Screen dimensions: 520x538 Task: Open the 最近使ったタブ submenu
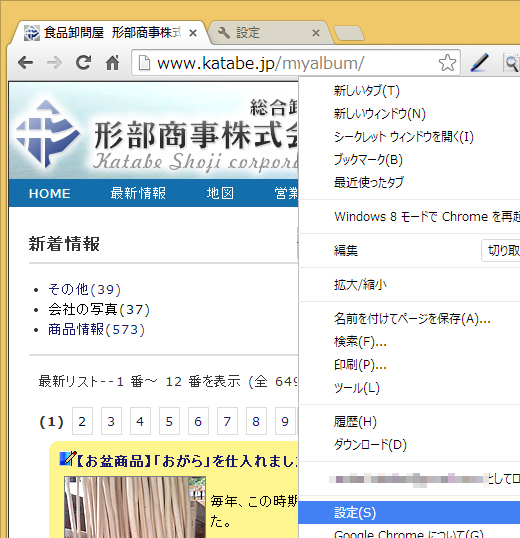click(409, 182)
